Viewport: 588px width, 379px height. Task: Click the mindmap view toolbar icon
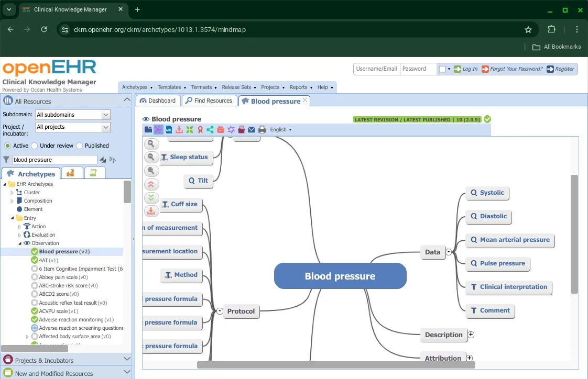[158, 130]
